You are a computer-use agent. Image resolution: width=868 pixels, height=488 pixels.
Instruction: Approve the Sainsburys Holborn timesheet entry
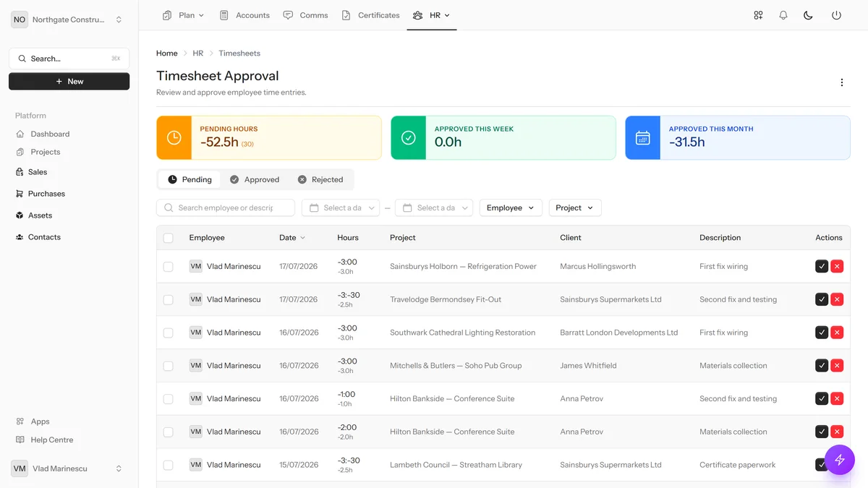click(822, 266)
